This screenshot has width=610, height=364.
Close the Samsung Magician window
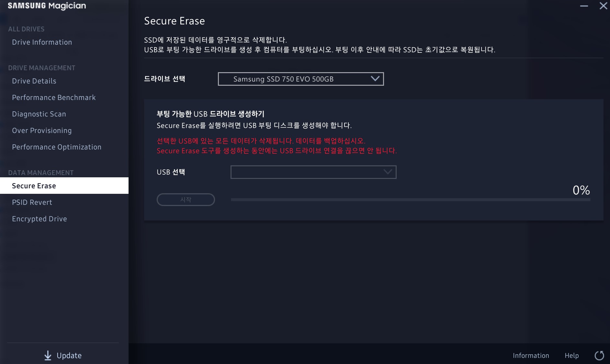tap(603, 6)
